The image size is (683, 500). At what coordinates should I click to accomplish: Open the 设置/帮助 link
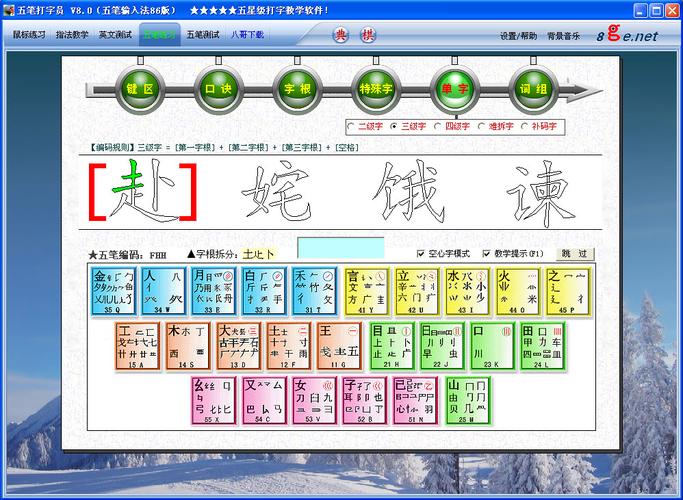[518, 36]
